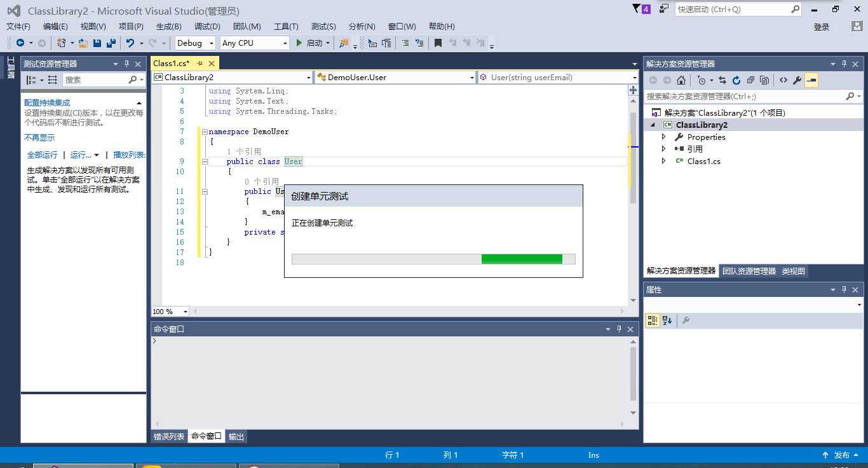Viewport: 868px width, 468px height.
Task: Save Class1.cs with the single-disk Save icon
Action: (97, 43)
